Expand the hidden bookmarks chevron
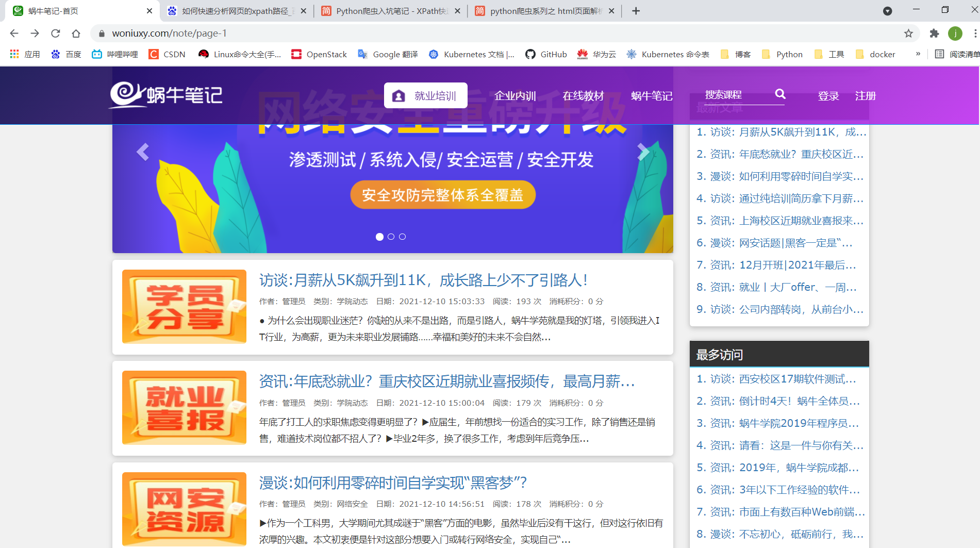Image resolution: width=980 pixels, height=548 pixels. point(918,54)
